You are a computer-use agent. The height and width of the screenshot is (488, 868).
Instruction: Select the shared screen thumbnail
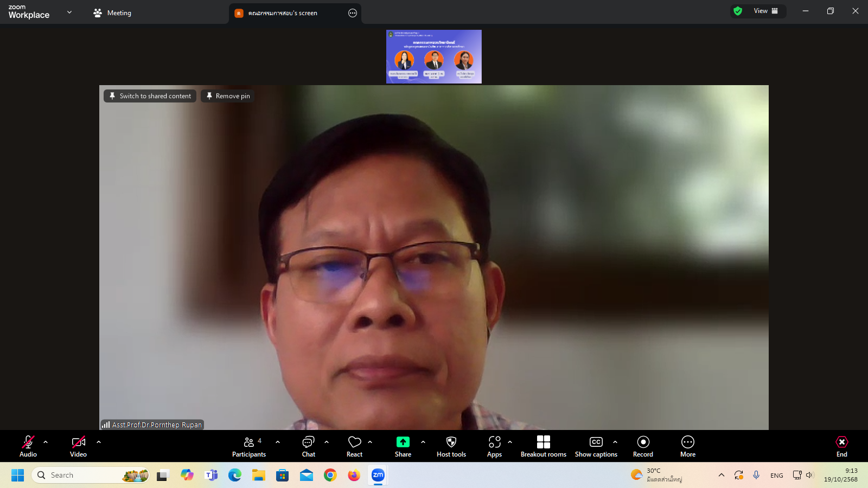(433, 56)
